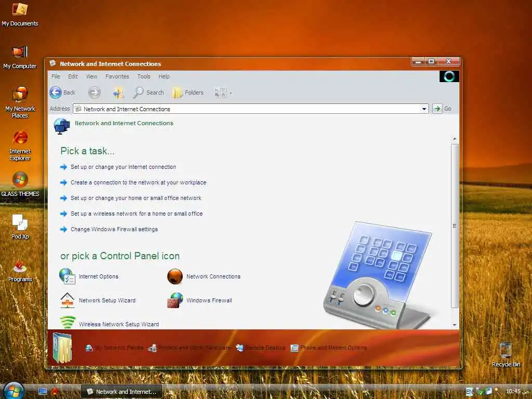Click the Network and Internet Connections header icon
532x399 pixels.
(62, 126)
